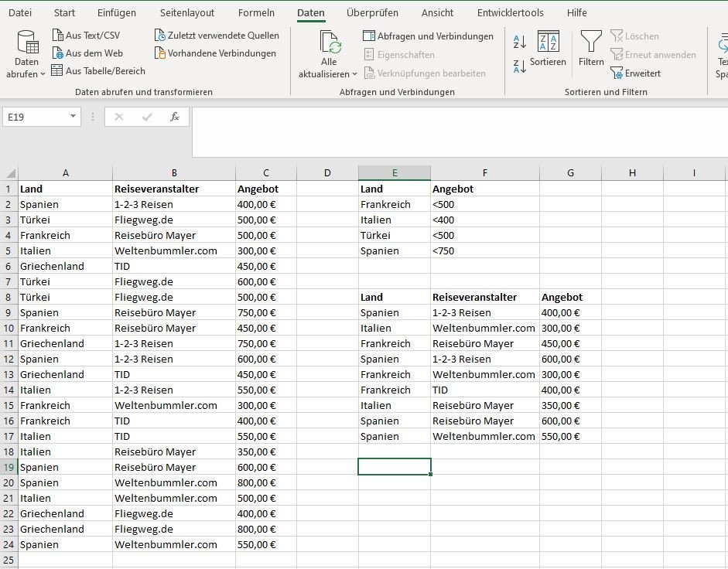This screenshot has height=569, width=728.
Task: Select column C header
Action: click(x=266, y=173)
